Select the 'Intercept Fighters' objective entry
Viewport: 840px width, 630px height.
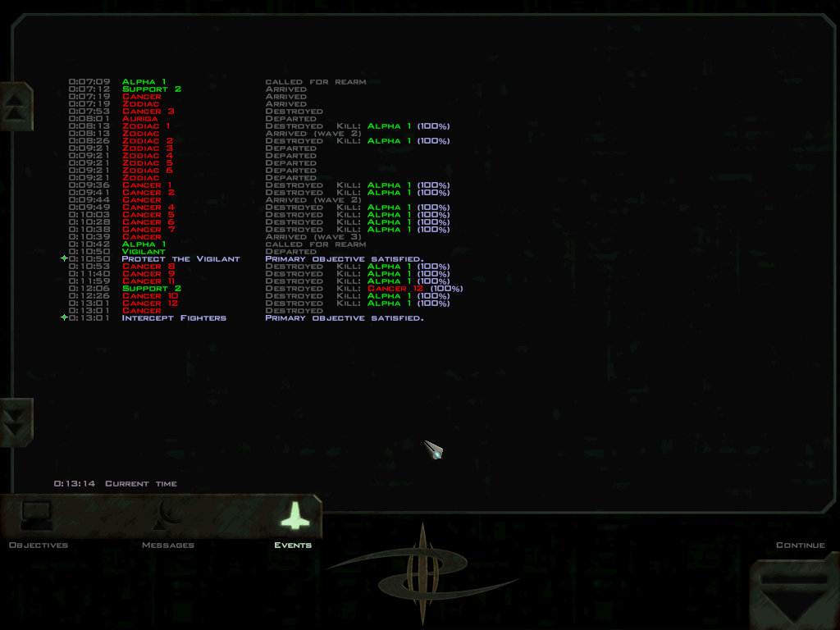point(174,318)
